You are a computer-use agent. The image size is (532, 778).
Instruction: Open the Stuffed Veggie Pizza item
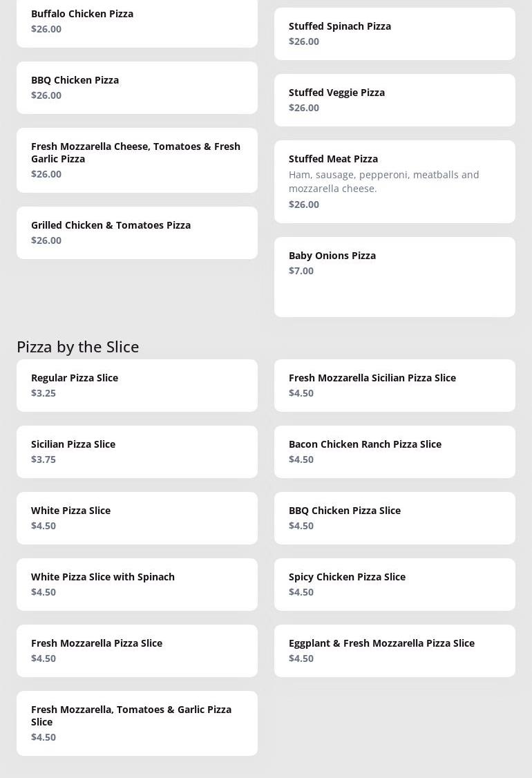[x=395, y=100]
